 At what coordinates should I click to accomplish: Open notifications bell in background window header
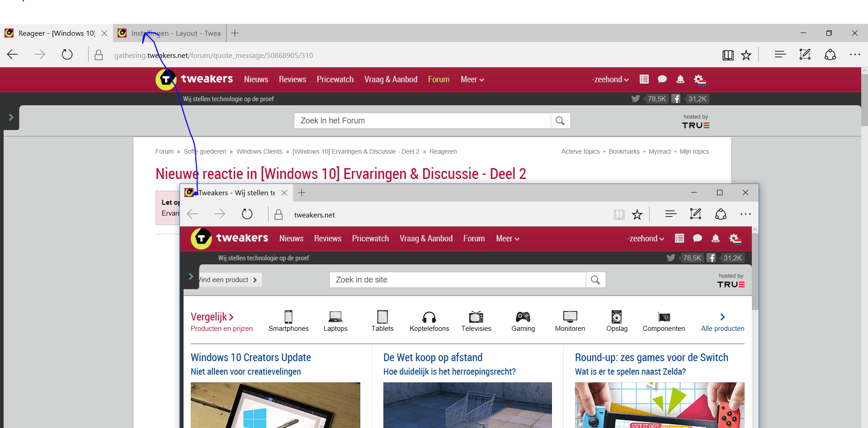coord(680,80)
